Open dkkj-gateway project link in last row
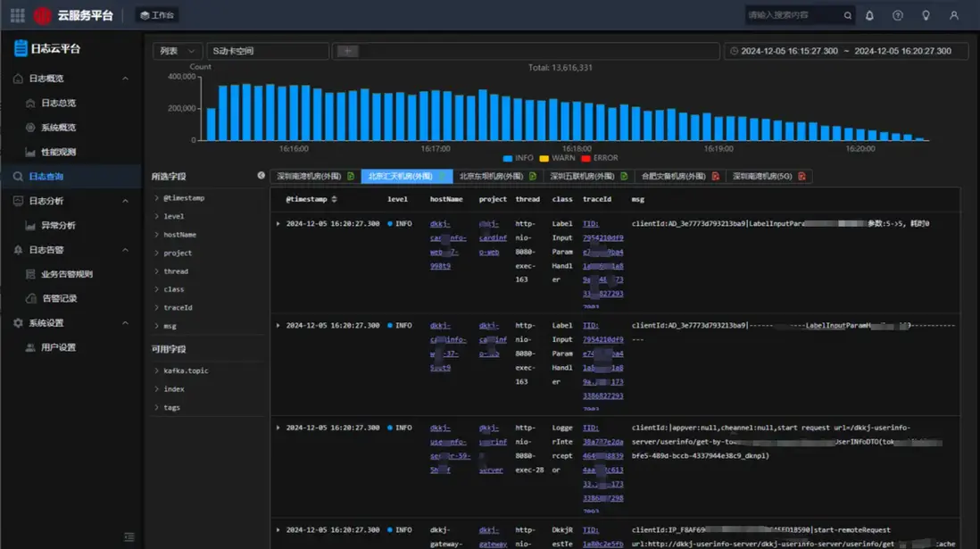This screenshot has height=549, width=980. [493, 537]
